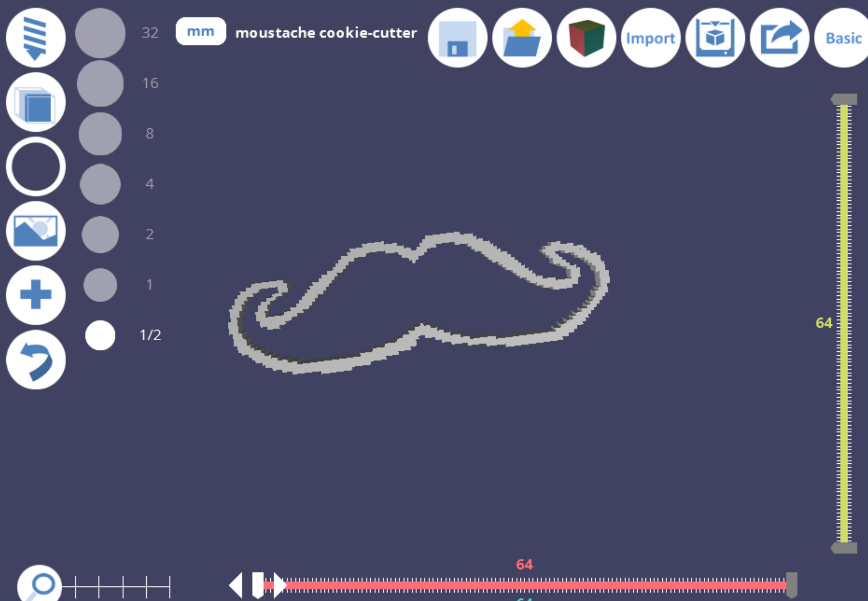Click the colored 3D cube icon

click(x=586, y=38)
